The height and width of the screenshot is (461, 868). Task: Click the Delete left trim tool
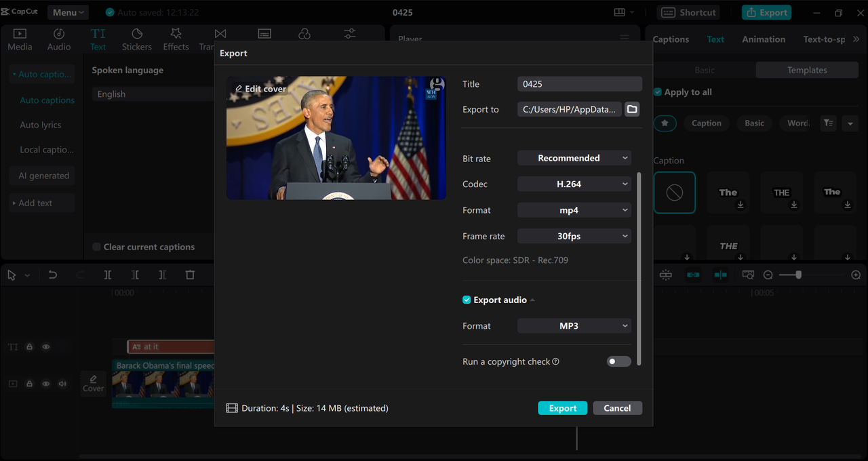135,275
